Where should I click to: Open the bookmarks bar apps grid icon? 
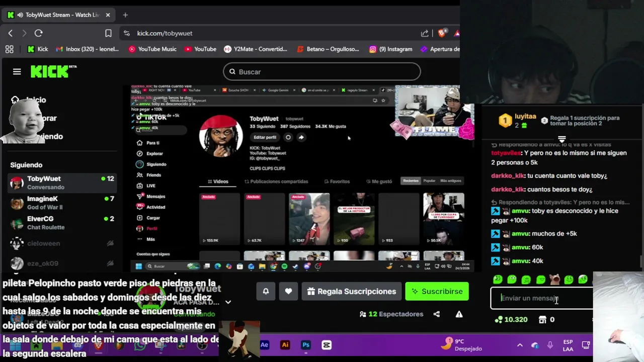click(x=9, y=49)
